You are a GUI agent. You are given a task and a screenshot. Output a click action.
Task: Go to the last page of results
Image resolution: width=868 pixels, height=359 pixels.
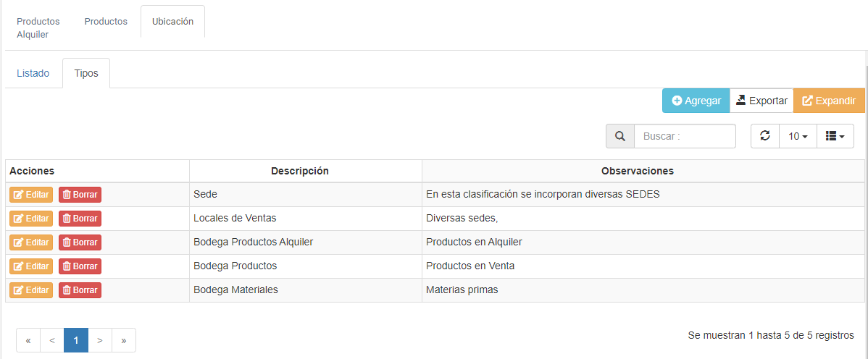click(124, 340)
